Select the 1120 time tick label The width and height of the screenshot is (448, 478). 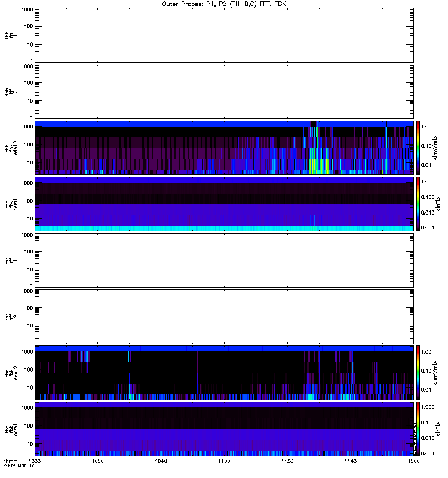pyautogui.click(x=287, y=462)
